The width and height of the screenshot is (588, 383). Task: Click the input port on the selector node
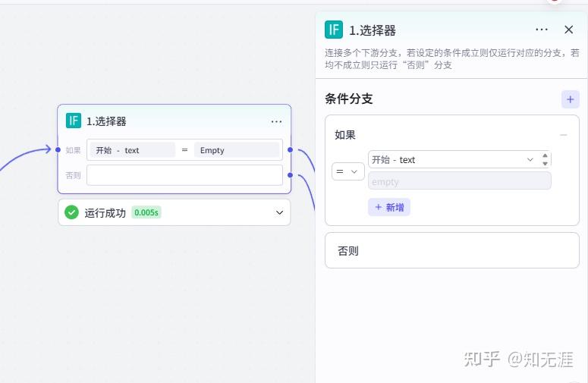58,150
